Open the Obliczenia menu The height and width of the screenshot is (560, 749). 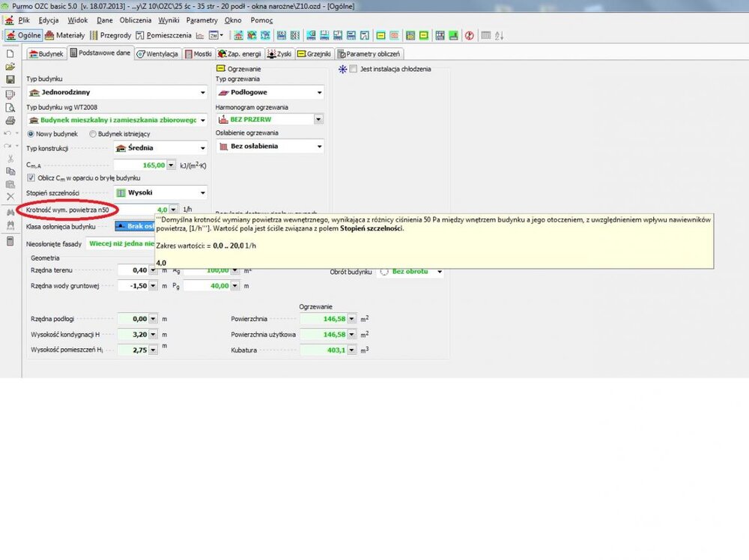click(135, 20)
